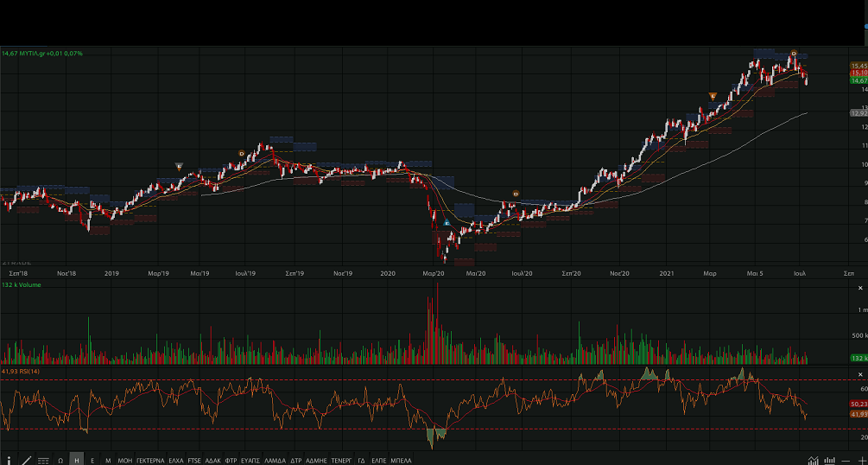Switch to the E weekly timeframe

click(x=92, y=461)
